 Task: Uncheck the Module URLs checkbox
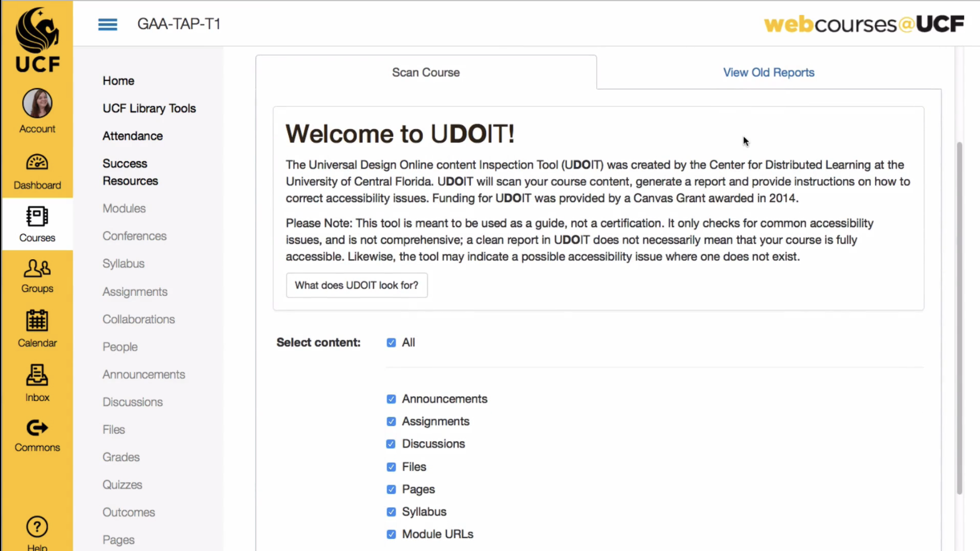[x=391, y=534]
